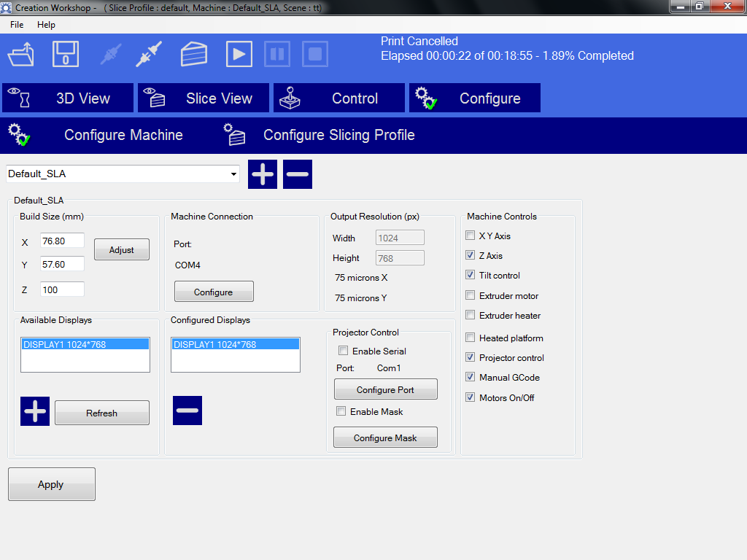Click the Configure Port button

point(385,389)
